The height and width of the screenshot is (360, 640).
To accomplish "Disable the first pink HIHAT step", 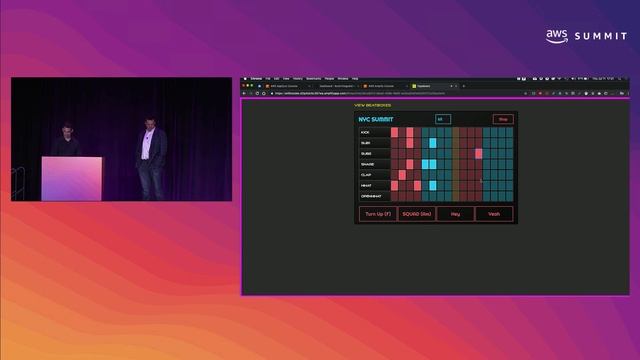I will 394,185.
